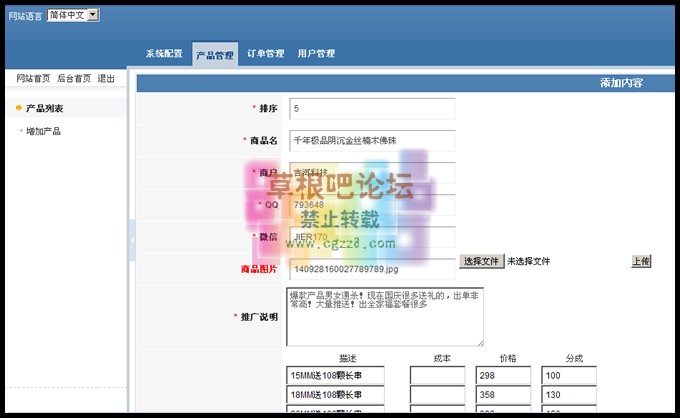Click the 商品名 input field
The image size is (680, 418).
coord(373,140)
